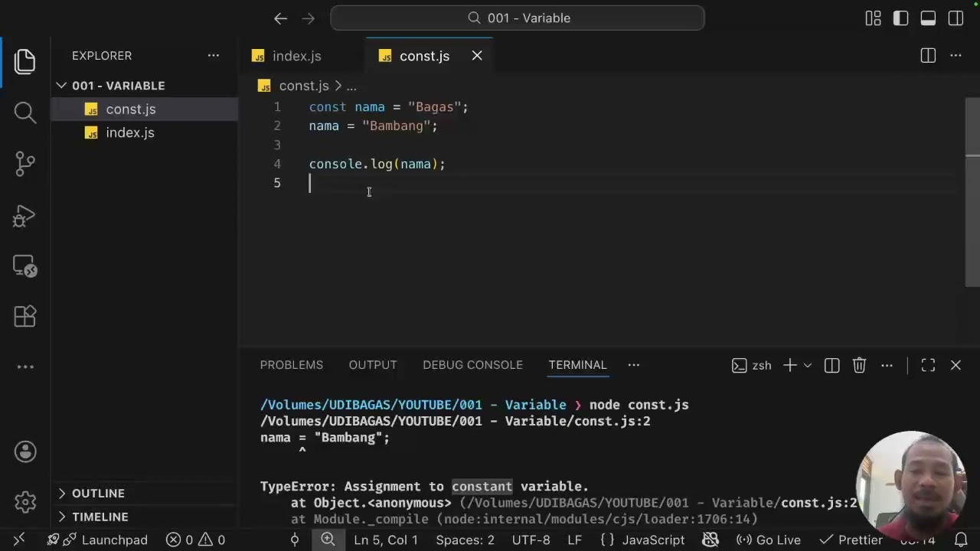Show more panel tabs ellipsis
The image size is (980, 551).
coord(634,365)
